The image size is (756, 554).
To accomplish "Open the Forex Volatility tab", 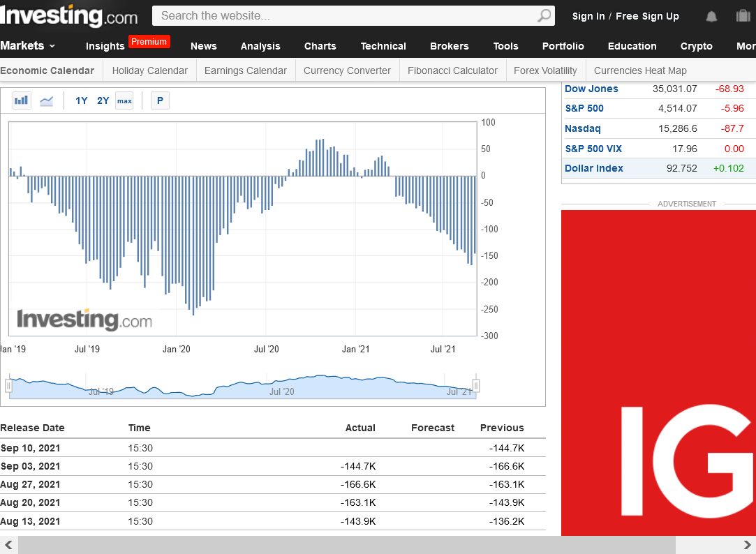I will click(x=545, y=70).
